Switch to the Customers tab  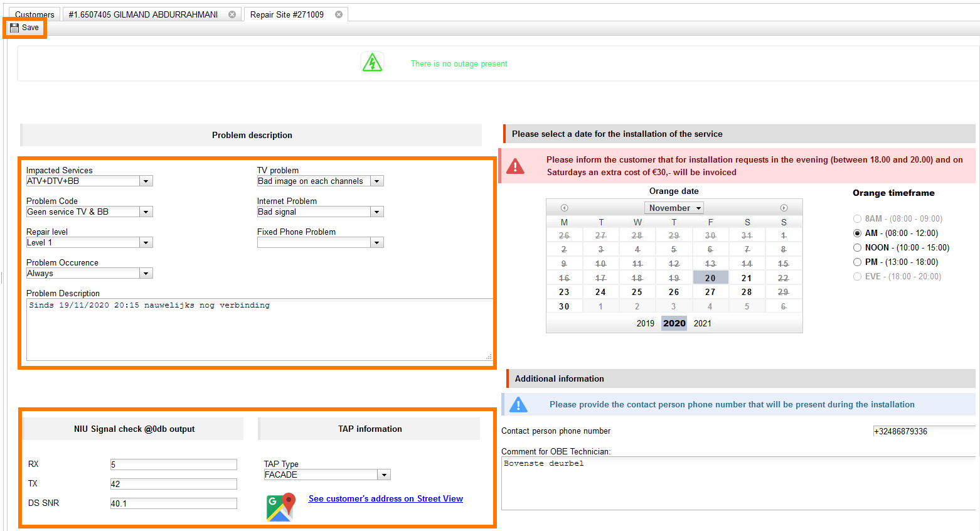coord(35,14)
